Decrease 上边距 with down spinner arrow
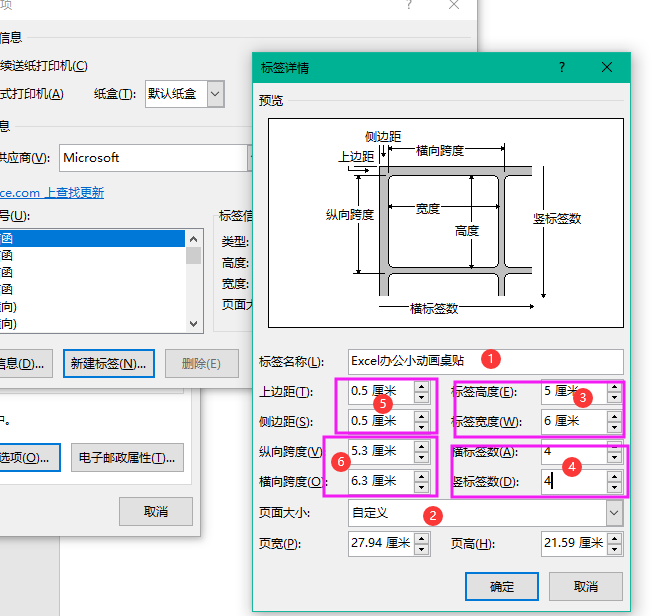The height and width of the screenshot is (616, 657). click(422, 397)
